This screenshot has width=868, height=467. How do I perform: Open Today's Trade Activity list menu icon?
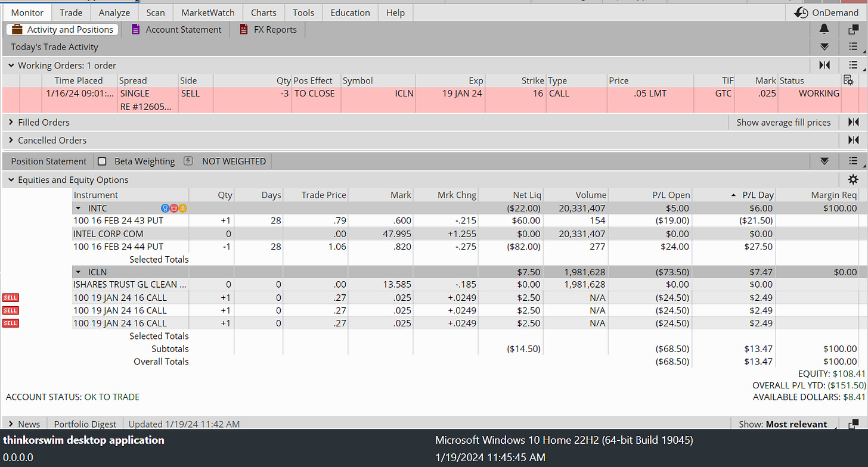[x=853, y=46]
